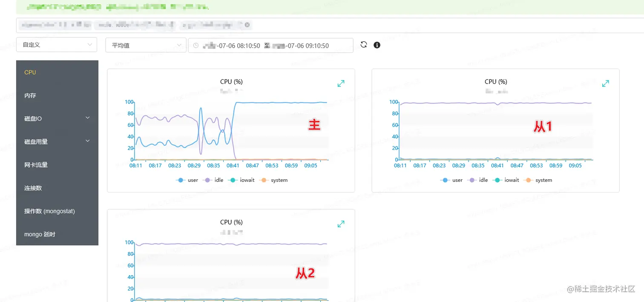Open the 自定义 time preset dropdown
Image resolution: width=644 pixels, height=302 pixels.
tap(57, 45)
